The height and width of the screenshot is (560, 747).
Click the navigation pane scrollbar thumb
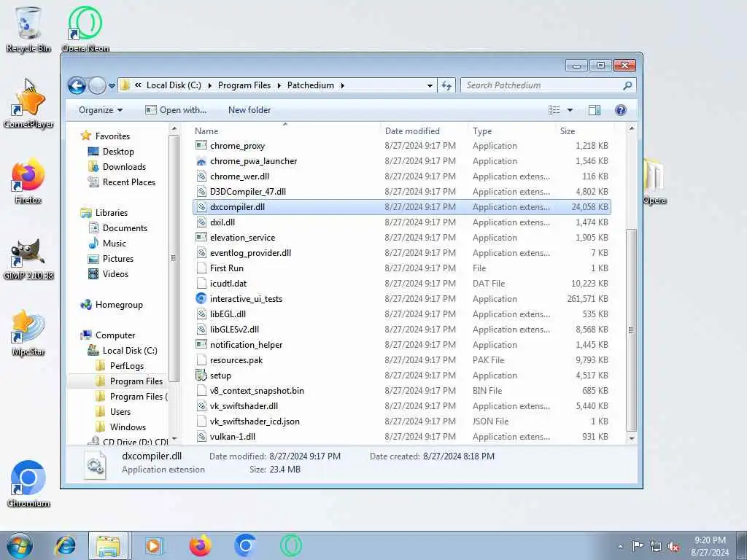point(174,258)
